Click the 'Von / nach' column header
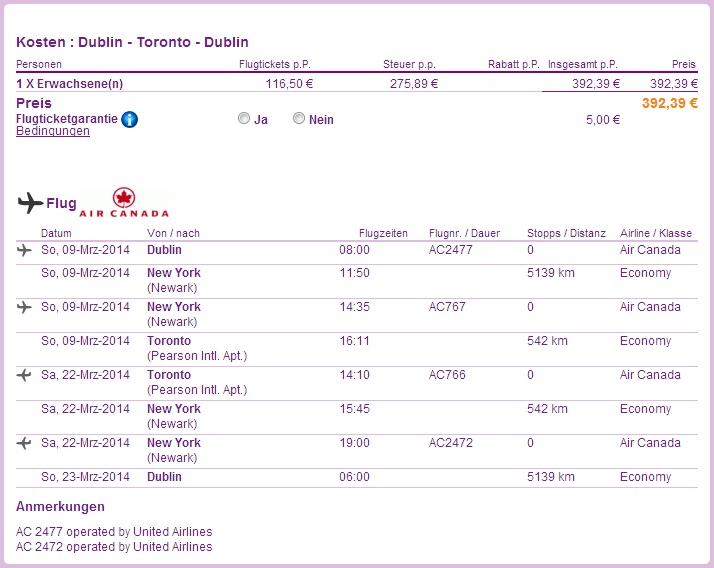The image size is (714, 568). point(173,233)
